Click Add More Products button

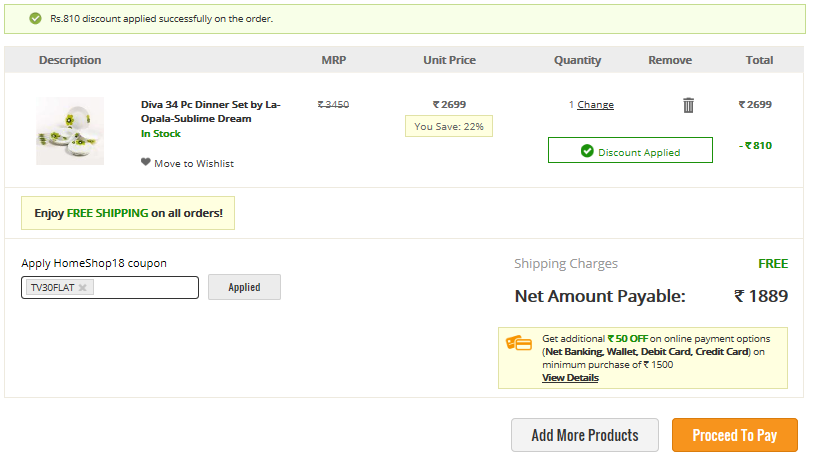(x=585, y=435)
